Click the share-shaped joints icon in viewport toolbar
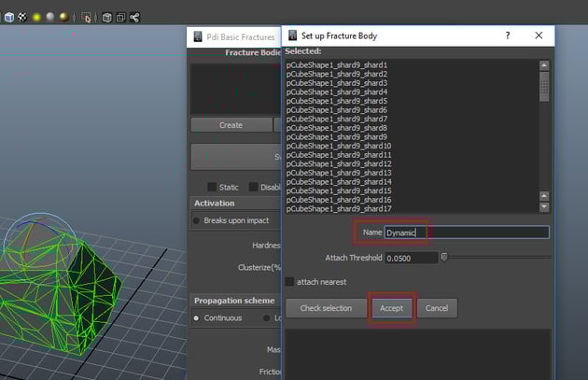This screenshot has width=588, height=380. [x=134, y=17]
